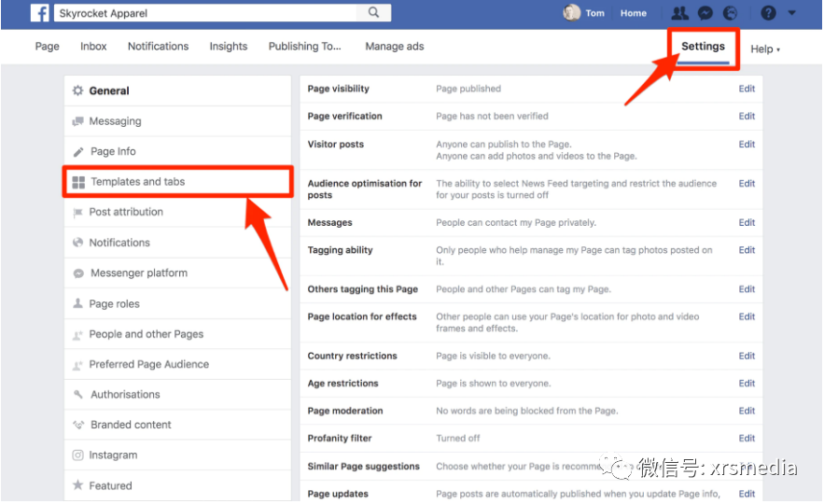The width and height of the screenshot is (824, 504).
Task: Click the Facebook logo icon
Action: (x=40, y=13)
